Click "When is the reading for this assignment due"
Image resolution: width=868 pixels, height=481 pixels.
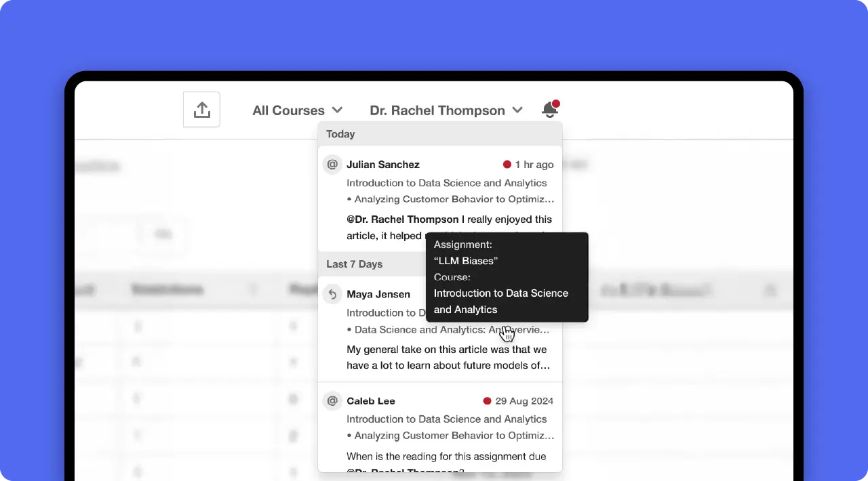pos(446,457)
